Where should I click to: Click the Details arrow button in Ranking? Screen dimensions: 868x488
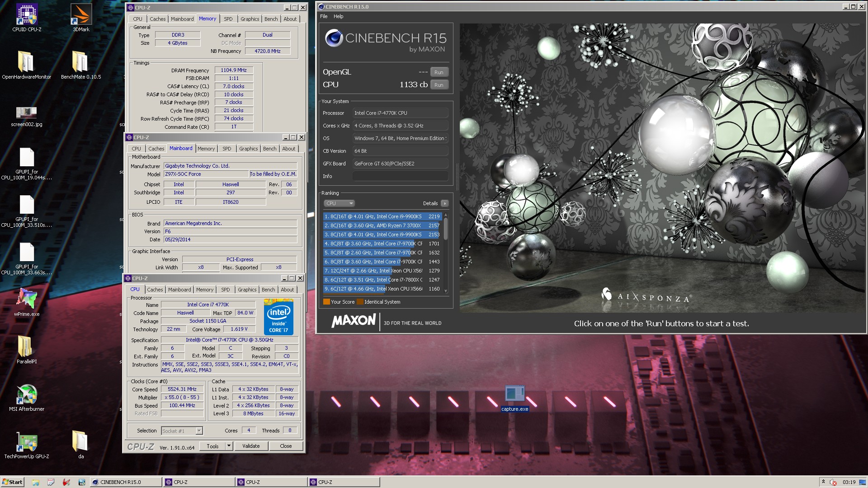(x=445, y=203)
